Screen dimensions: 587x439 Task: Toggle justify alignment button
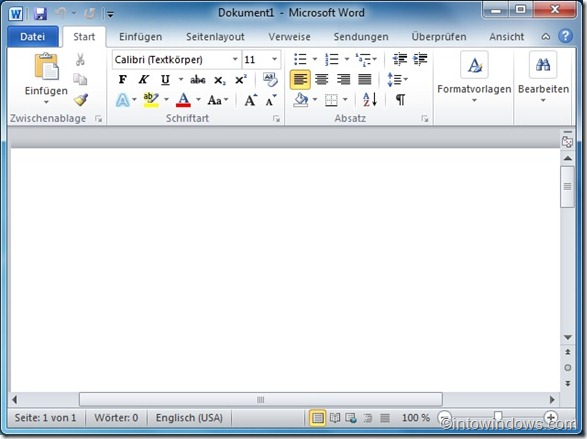365,80
